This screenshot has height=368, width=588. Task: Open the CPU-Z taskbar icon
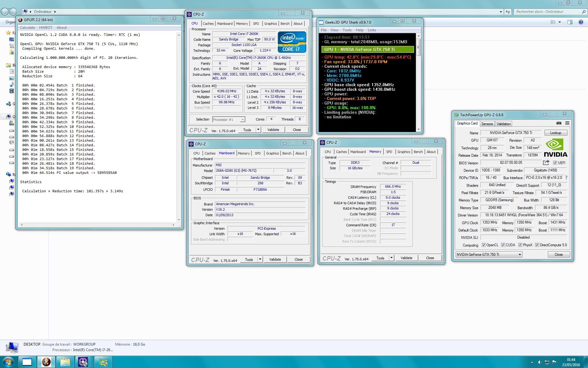pos(83,362)
